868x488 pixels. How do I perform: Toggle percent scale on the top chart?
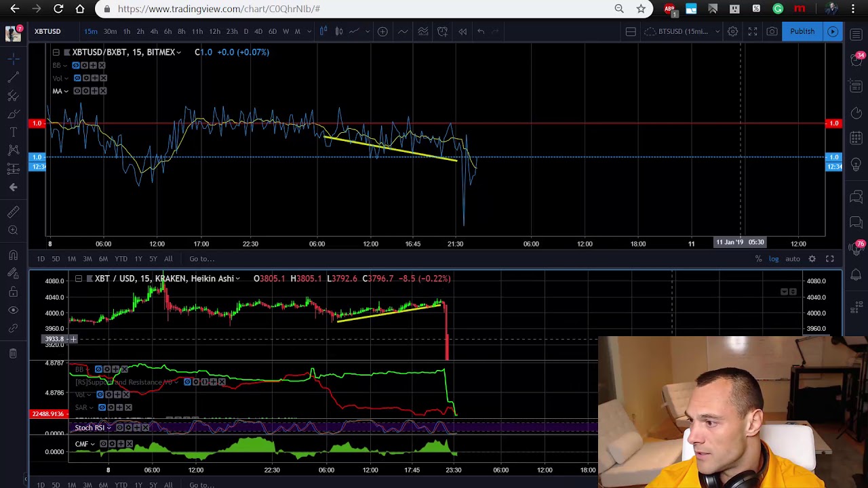tap(758, 258)
